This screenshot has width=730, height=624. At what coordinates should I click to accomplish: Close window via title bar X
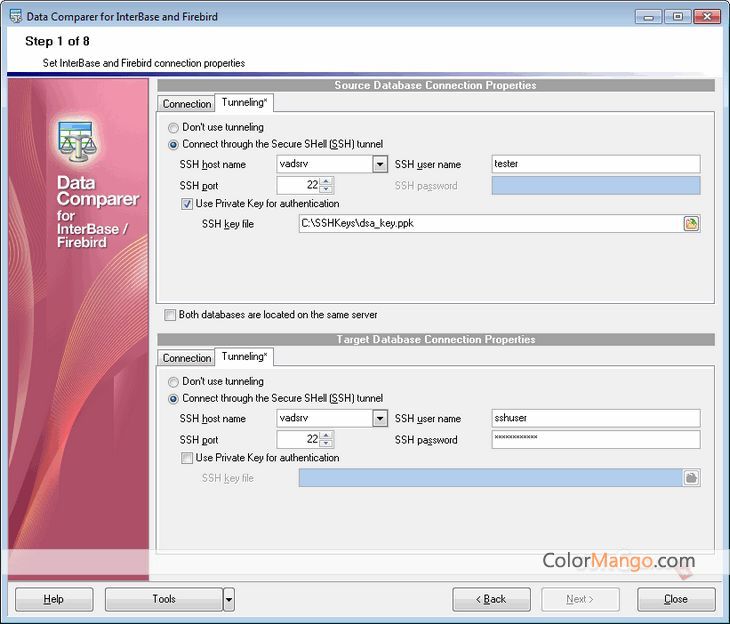tap(707, 17)
